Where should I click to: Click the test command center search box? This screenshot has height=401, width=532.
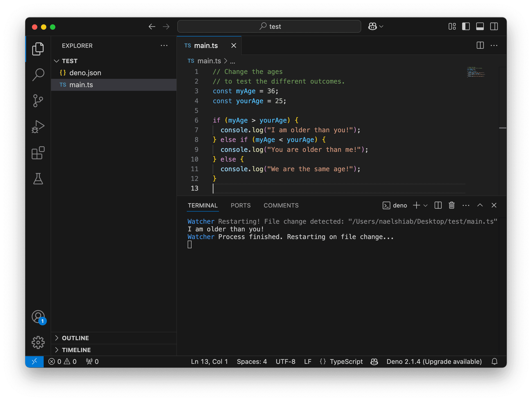pyautogui.click(x=269, y=27)
